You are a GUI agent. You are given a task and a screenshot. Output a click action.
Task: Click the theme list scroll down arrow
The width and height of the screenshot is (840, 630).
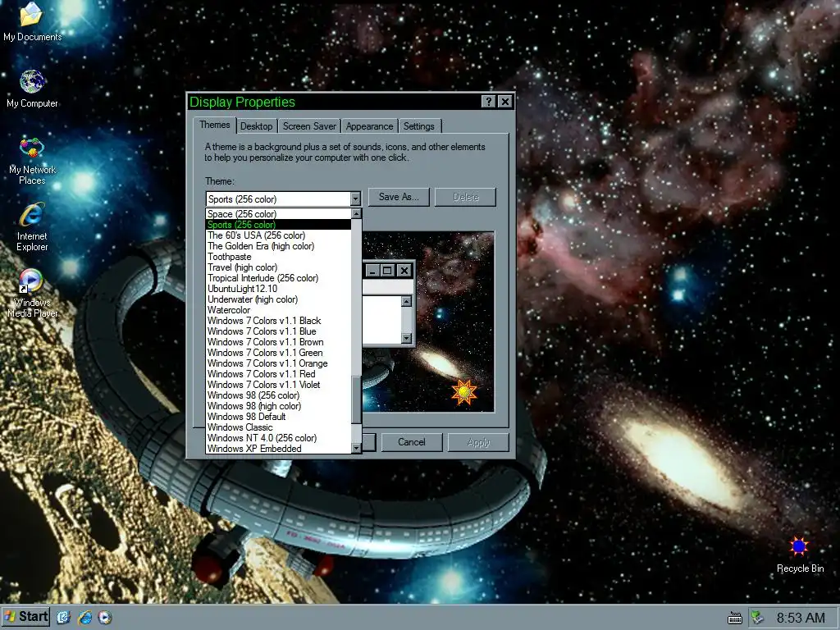pyautogui.click(x=356, y=448)
